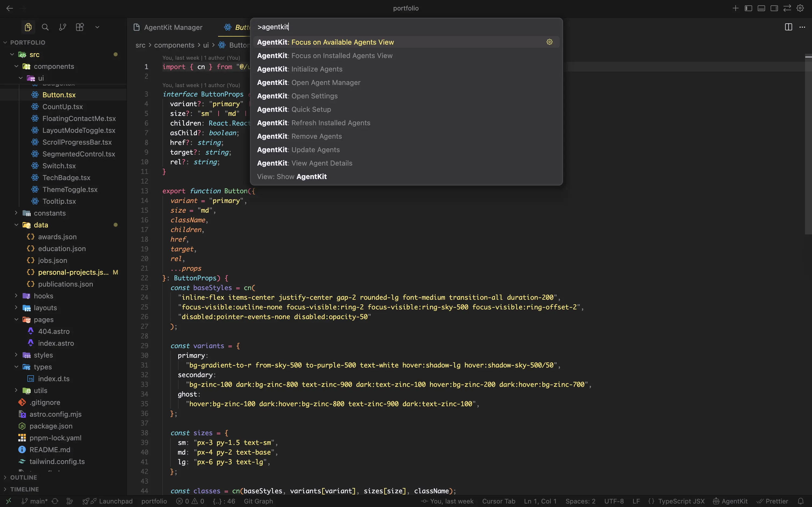812x507 pixels.
Task: Go back with the left arrow
Action: tap(10, 8)
